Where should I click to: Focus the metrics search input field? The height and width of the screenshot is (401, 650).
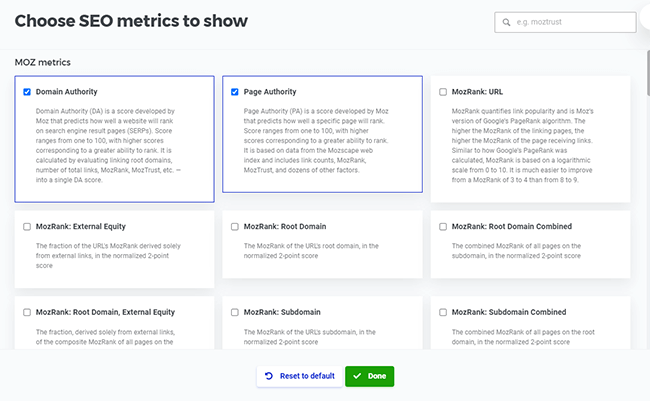[x=575, y=22]
